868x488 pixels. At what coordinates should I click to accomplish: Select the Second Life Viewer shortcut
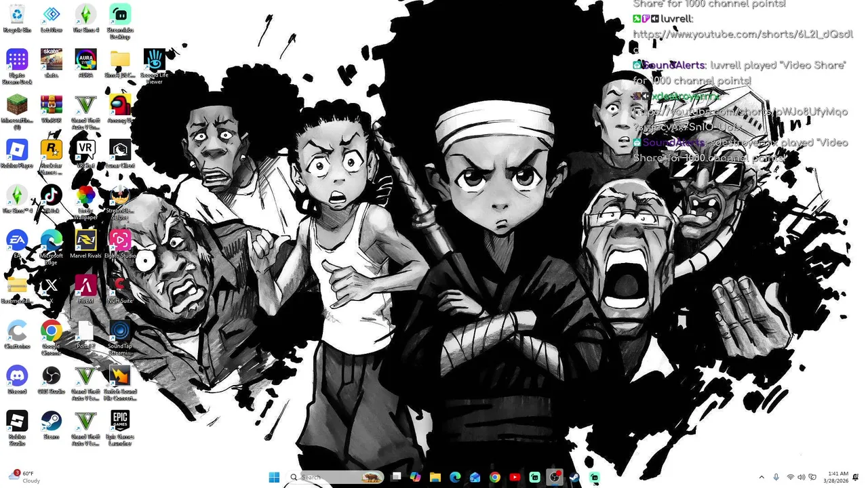(155, 66)
